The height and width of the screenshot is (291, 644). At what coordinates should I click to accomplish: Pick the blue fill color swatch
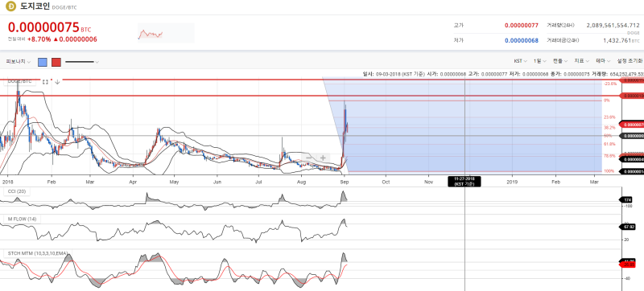coord(43,62)
